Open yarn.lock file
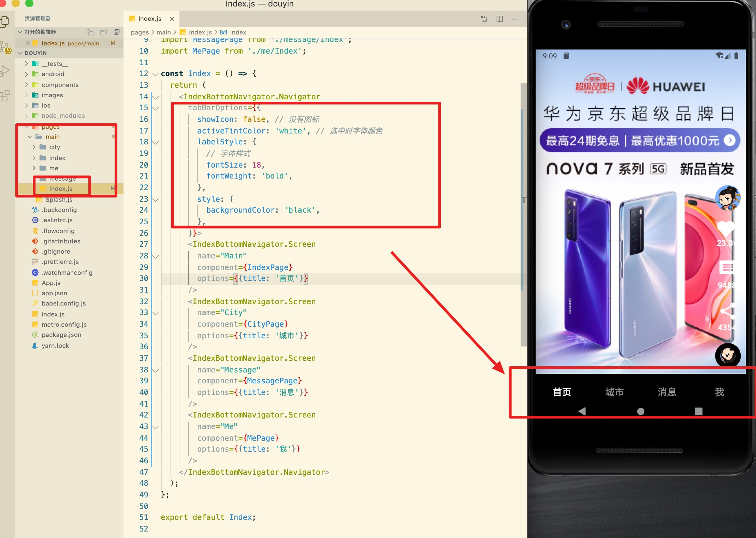 (x=55, y=346)
